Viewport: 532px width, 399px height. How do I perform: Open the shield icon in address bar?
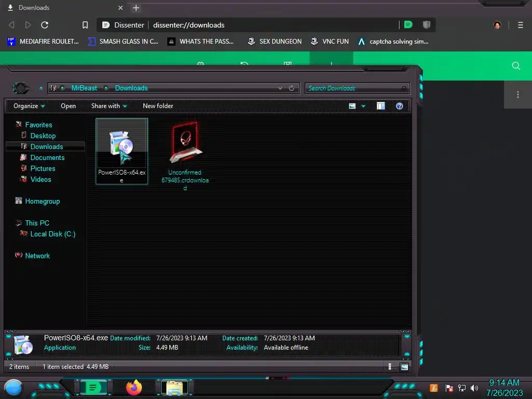click(427, 24)
